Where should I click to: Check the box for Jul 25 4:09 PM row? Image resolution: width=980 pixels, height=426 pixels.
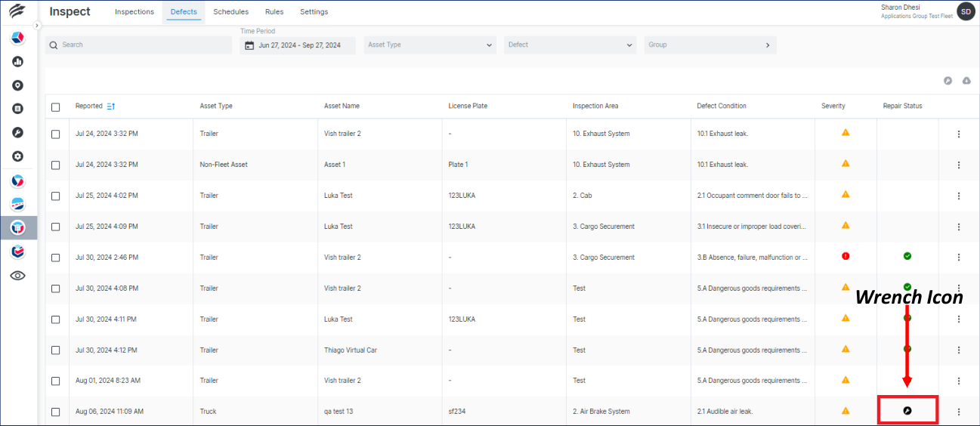pos(56,227)
